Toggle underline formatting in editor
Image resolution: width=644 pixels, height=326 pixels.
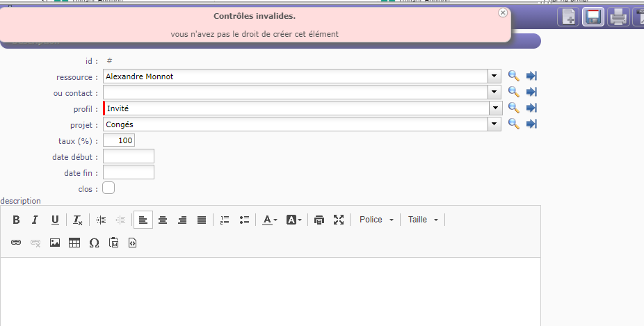pos(55,220)
